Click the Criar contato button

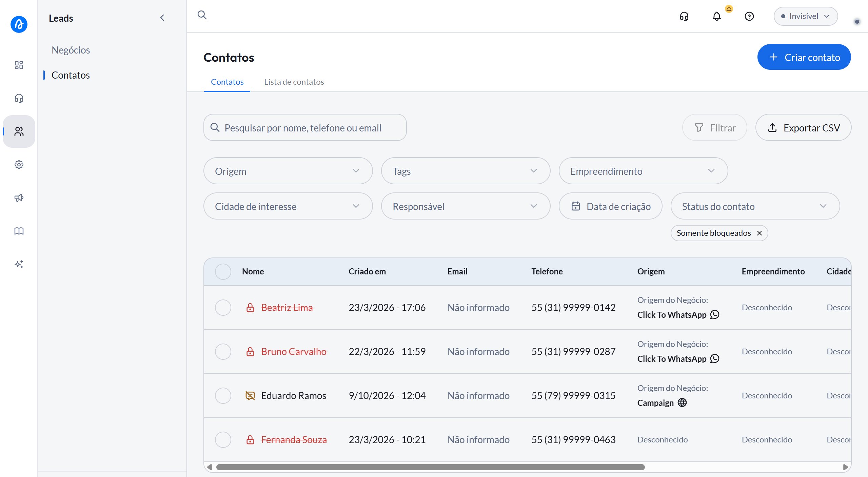click(x=804, y=57)
